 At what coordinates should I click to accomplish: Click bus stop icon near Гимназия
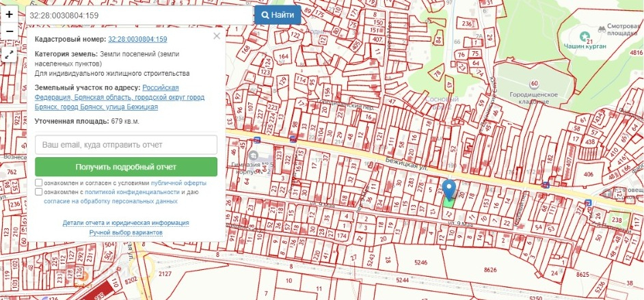[256, 139]
